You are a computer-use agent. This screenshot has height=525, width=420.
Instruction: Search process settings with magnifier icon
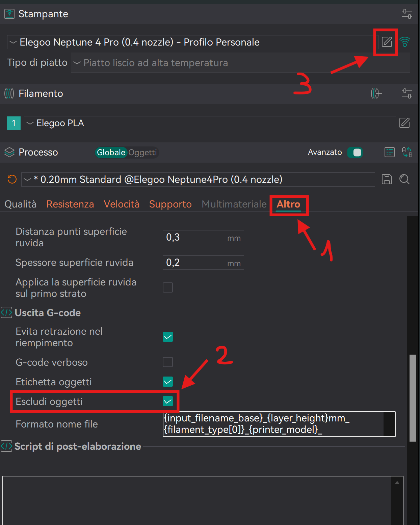404,179
